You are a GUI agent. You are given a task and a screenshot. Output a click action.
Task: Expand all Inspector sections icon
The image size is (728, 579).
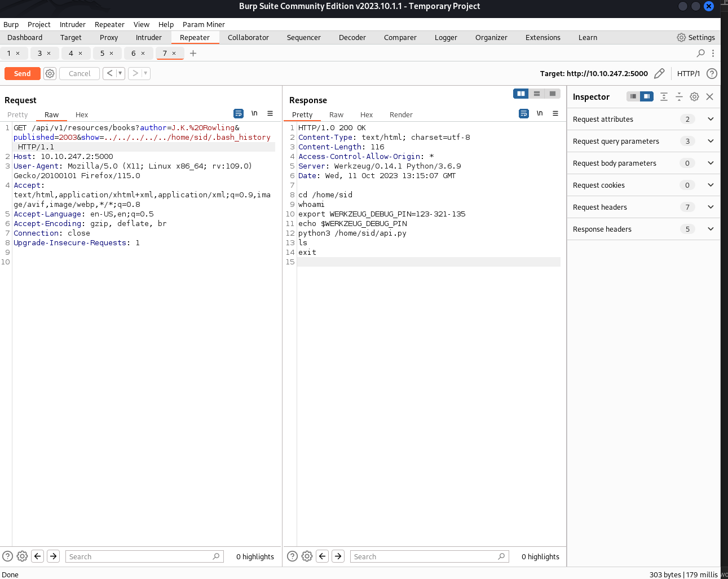664,96
